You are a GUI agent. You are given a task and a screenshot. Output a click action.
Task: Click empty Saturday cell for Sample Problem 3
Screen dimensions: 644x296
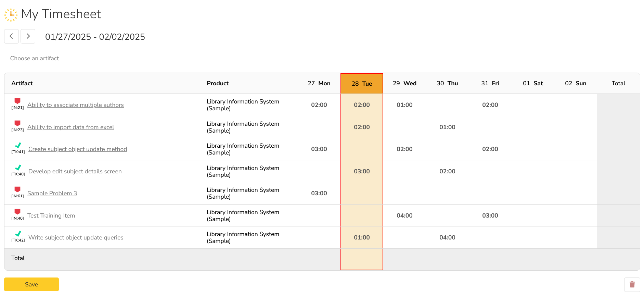tap(533, 194)
